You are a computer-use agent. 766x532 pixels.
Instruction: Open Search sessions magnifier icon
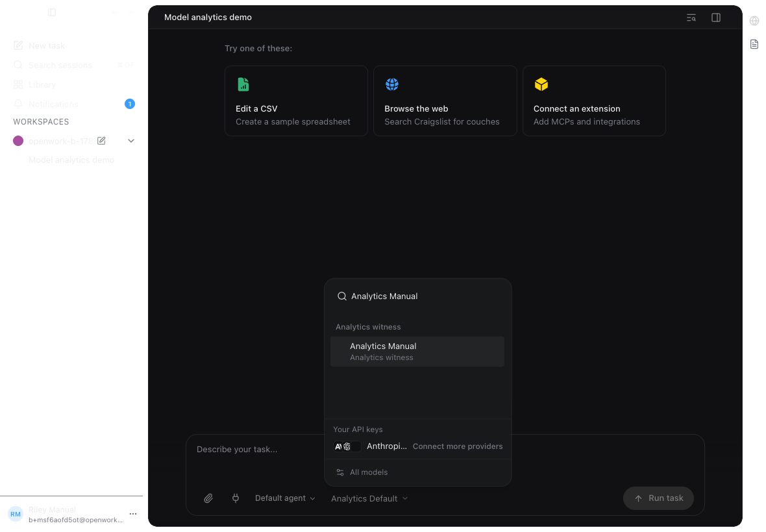[x=18, y=65]
